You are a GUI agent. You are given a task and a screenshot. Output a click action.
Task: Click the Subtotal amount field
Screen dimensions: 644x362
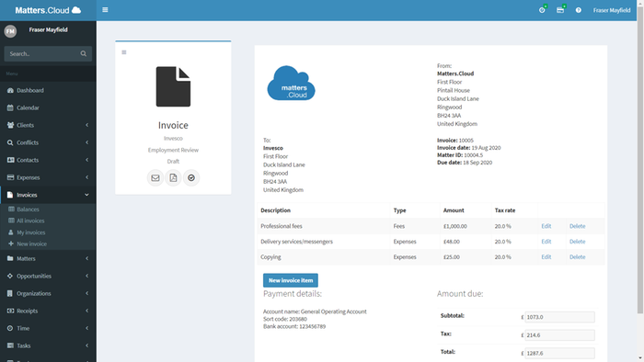[559, 317]
